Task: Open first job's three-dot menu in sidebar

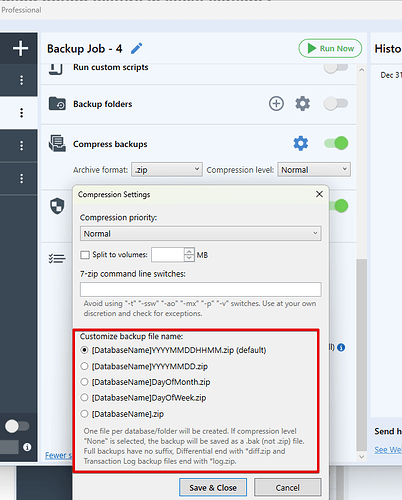Action: tap(22, 80)
